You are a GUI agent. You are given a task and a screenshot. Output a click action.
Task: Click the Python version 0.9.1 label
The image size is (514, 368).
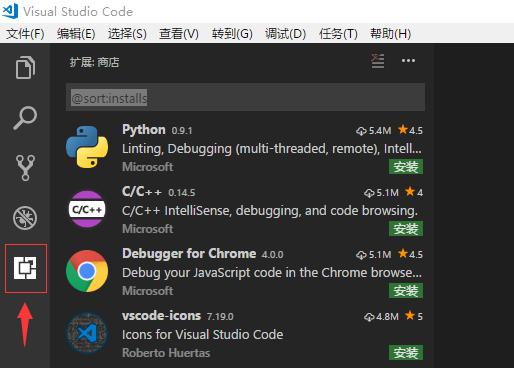click(x=182, y=131)
